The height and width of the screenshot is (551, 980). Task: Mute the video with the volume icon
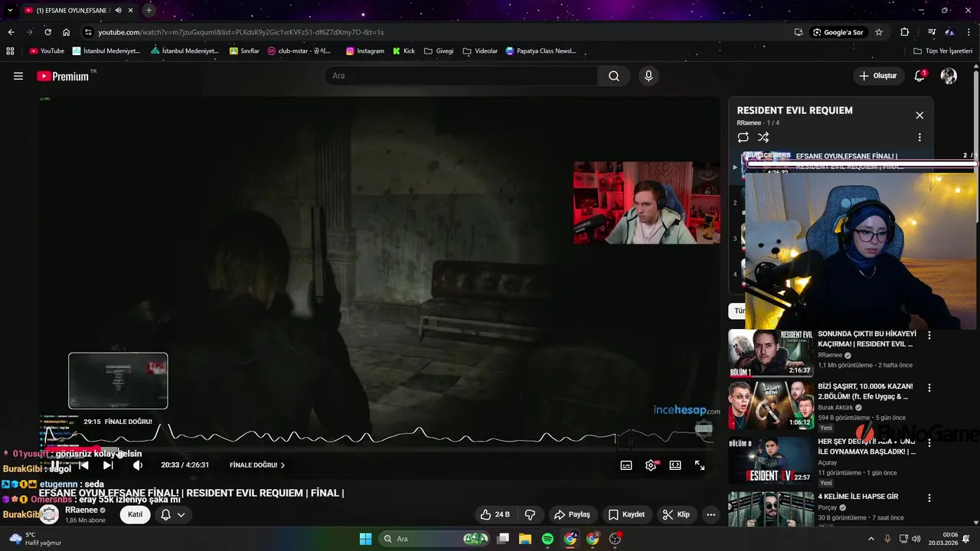pyautogui.click(x=138, y=465)
